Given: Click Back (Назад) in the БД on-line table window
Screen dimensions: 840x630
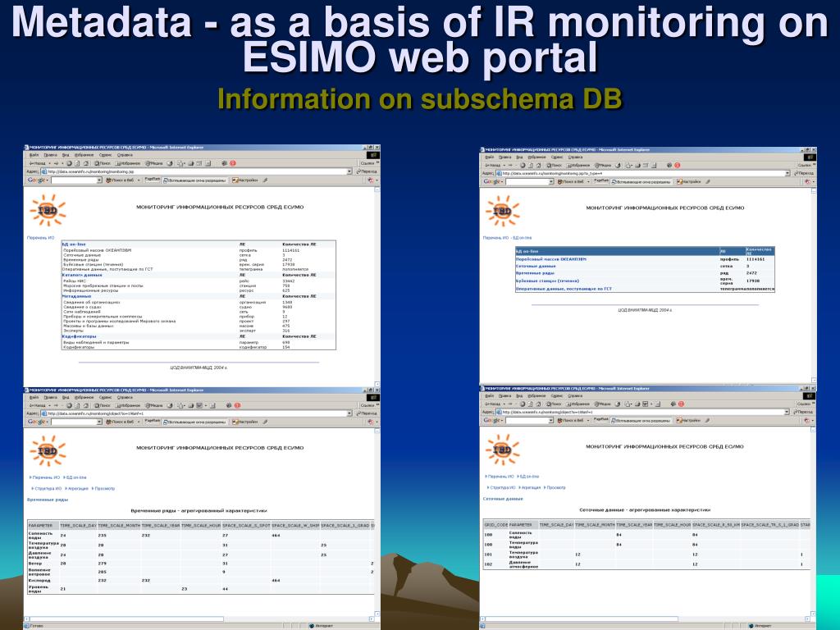Looking at the screenshot, I should [x=493, y=166].
